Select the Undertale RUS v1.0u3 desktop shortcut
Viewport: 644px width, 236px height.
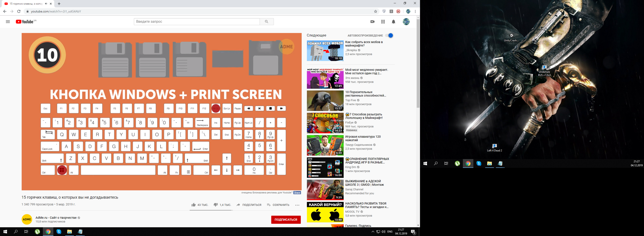[544, 71]
